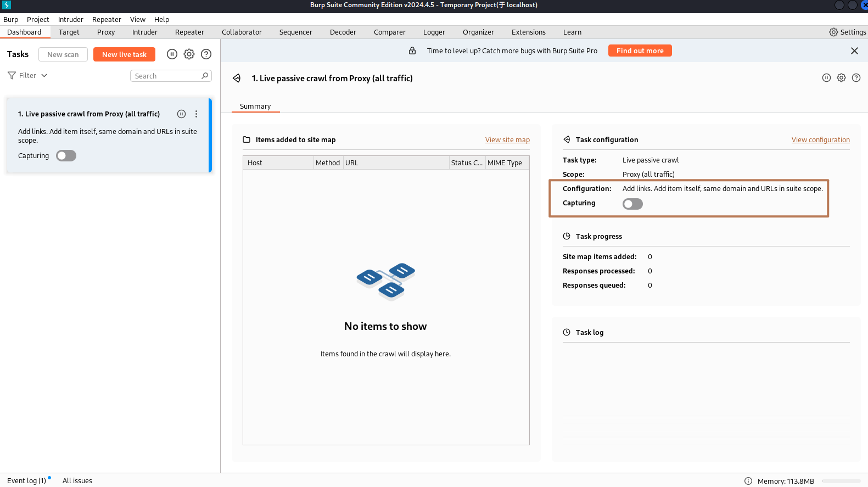Click the New live task button
This screenshot has width=868, height=487.
[x=124, y=54]
